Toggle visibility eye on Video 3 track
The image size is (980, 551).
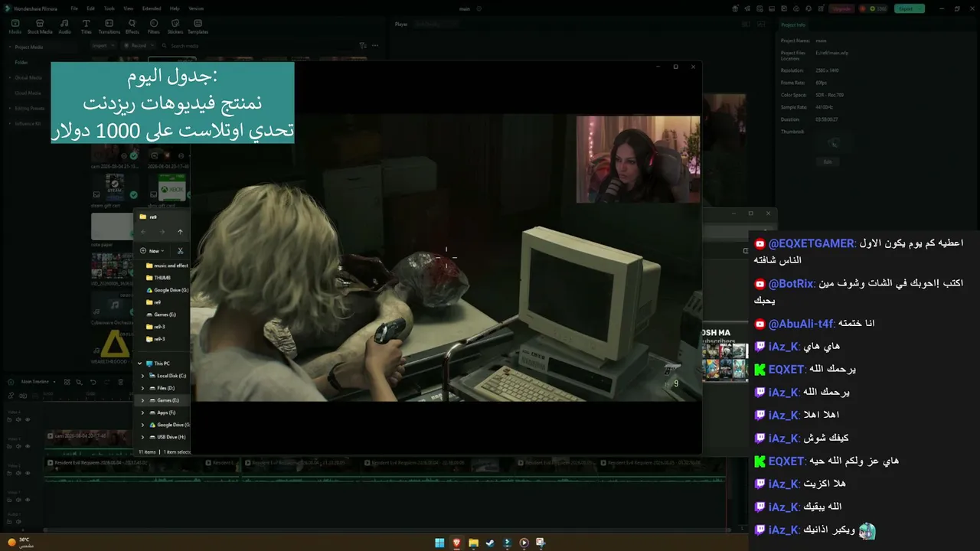[x=28, y=446]
